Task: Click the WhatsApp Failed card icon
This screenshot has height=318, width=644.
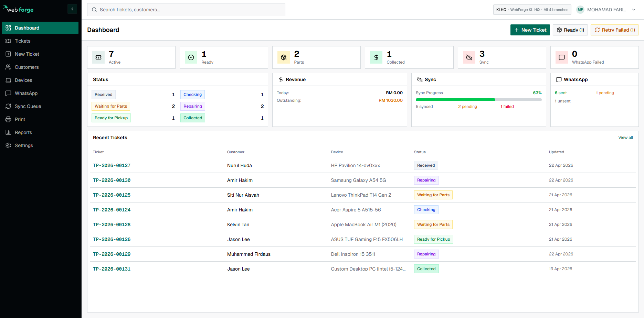Action: point(562,57)
